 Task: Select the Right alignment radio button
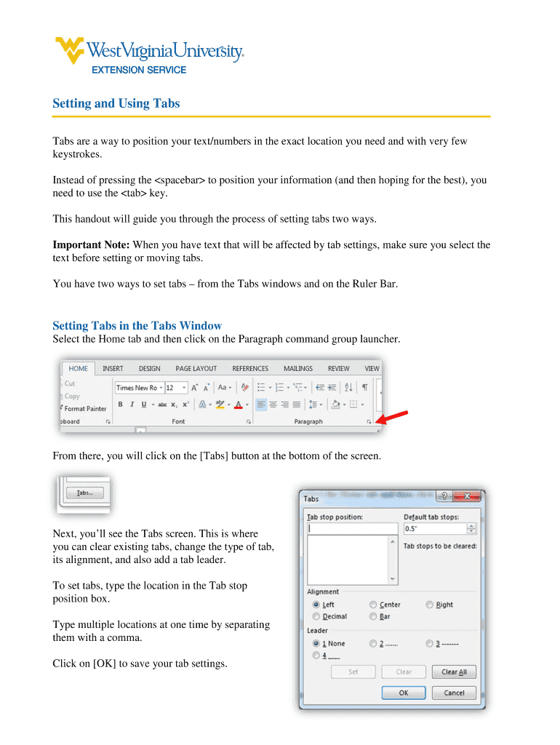430,605
